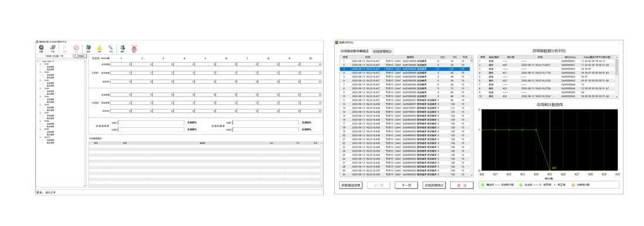Click the red prohibited stop icon
The height and width of the screenshot is (226, 644).
click(x=76, y=47)
